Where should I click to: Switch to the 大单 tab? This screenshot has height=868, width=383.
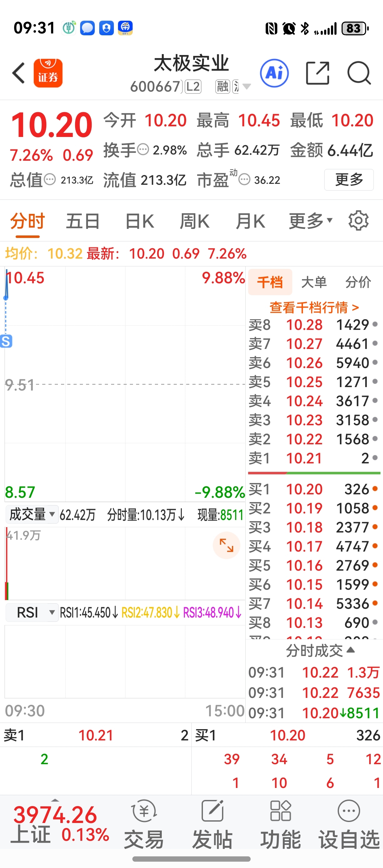point(314,282)
